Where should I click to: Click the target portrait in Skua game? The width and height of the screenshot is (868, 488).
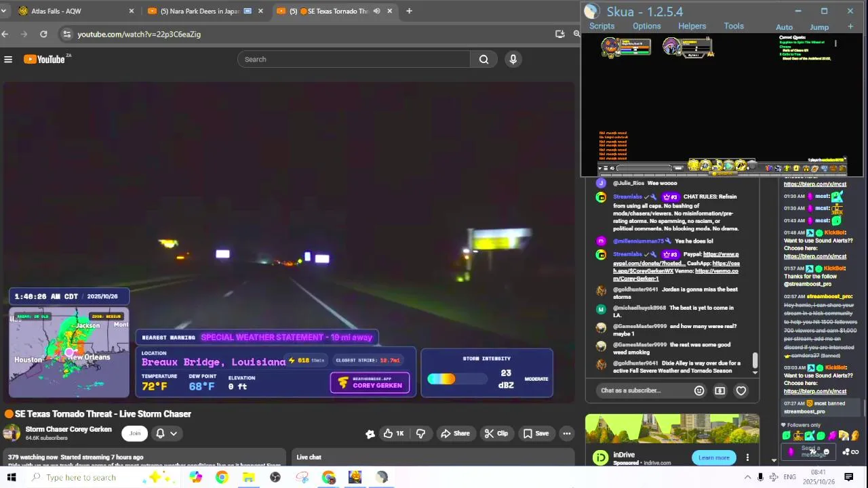[x=672, y=47]
